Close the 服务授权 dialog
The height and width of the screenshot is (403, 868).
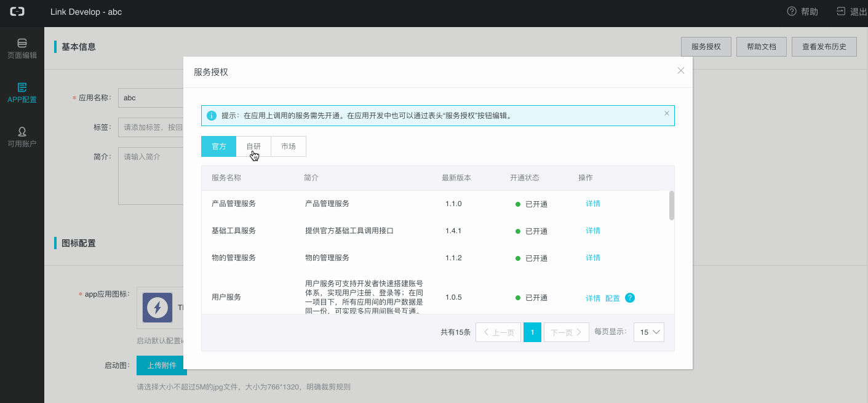click(x=681, y=71)
